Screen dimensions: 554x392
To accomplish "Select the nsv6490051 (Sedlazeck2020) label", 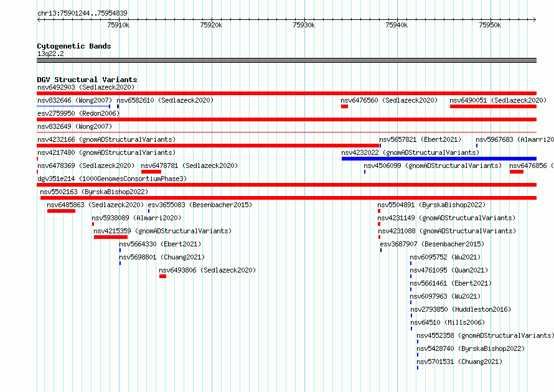I will click(498, 100).
